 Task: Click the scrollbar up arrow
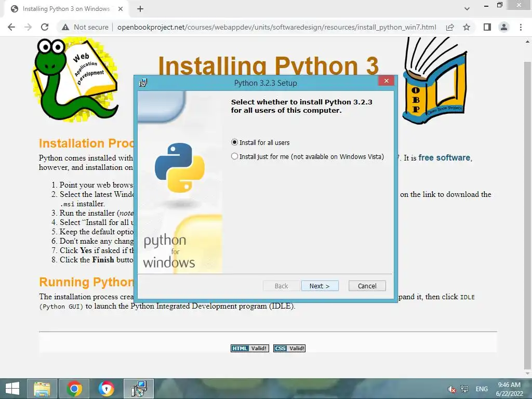point(527,42)
